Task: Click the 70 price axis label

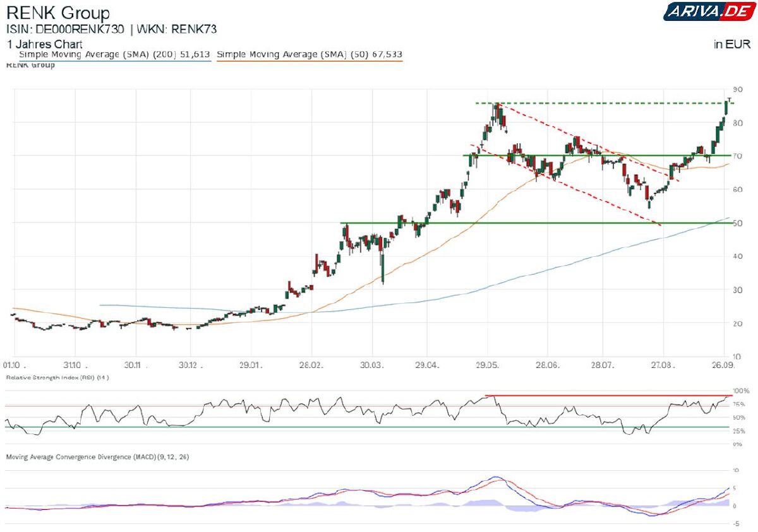Action: (737, 156)
